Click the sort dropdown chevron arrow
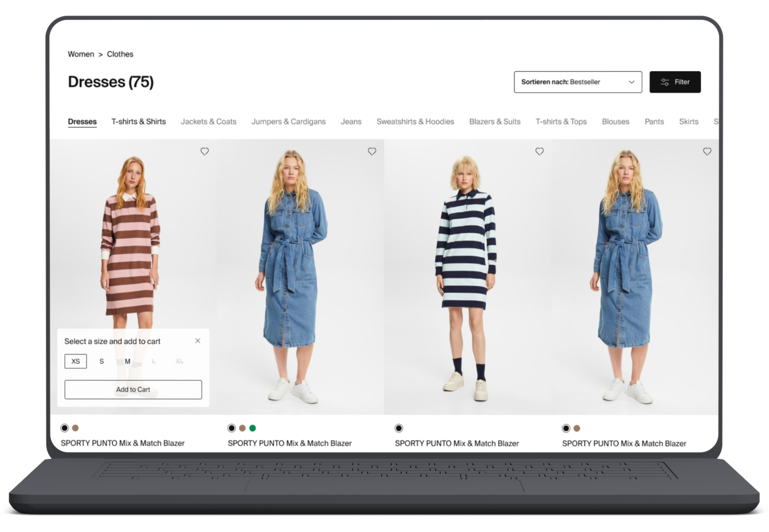The width and height of the screenshot is (769, 532). pos(631,82)
